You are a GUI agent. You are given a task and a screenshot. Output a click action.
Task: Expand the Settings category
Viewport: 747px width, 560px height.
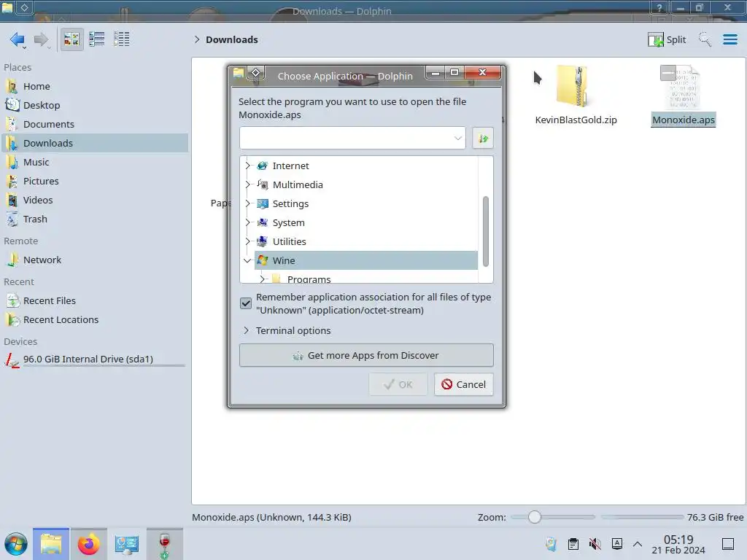click(x=247, y=204)
